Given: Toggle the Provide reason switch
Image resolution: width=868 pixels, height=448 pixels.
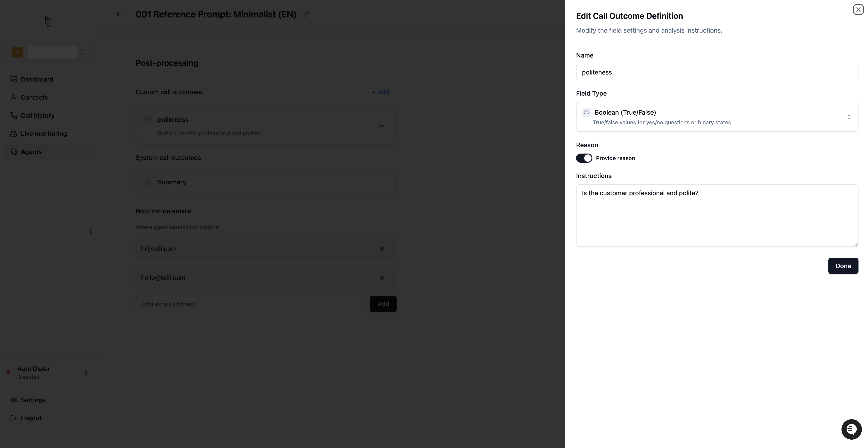Looking at the screenshot, I should click(x=584, y=158).
